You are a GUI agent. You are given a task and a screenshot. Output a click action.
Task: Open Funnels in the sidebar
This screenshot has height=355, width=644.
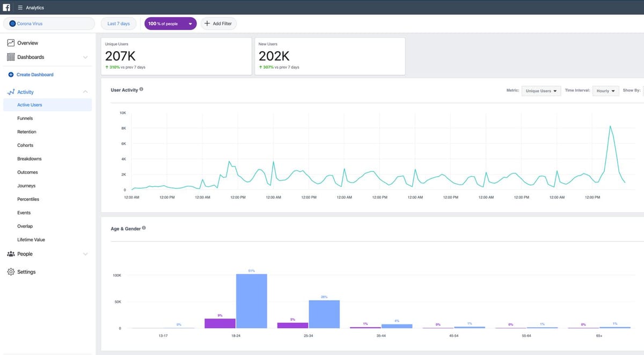click(x=25, y=118)
